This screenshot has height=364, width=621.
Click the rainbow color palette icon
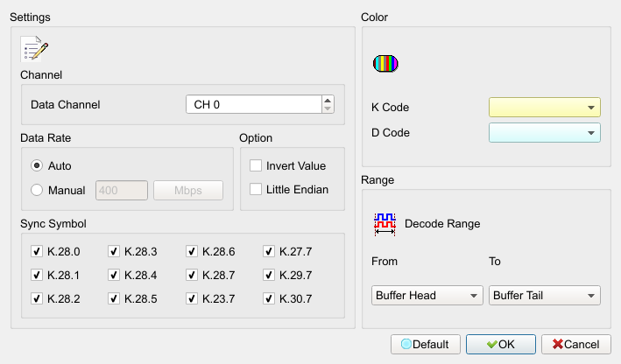385,64
